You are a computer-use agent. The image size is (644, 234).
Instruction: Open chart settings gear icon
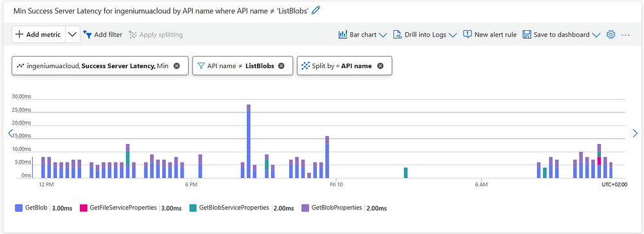pyautogui.click(x=611, y=35)
